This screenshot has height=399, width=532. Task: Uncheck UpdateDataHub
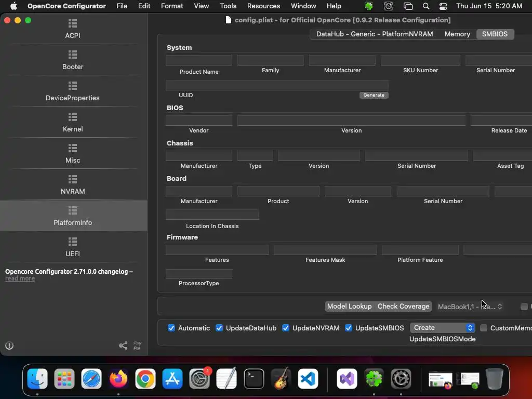(x=219, y=328)
